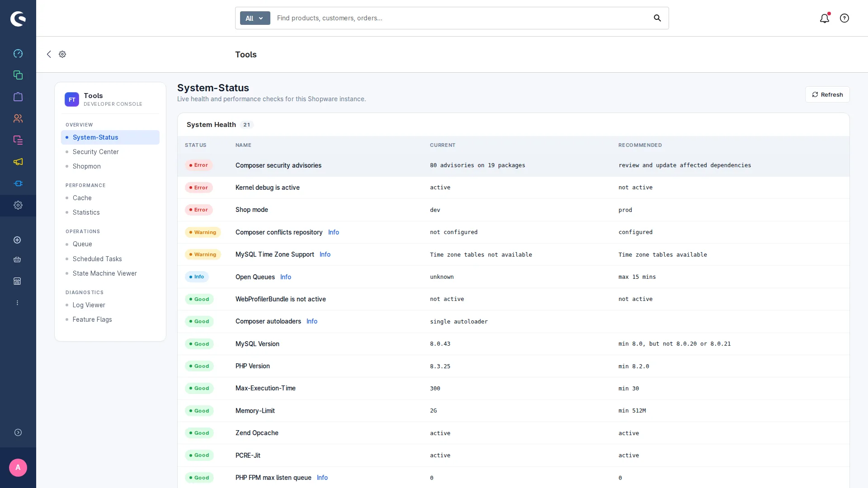Click the Max-Execution-Time row name

click(x=265, y=388)
